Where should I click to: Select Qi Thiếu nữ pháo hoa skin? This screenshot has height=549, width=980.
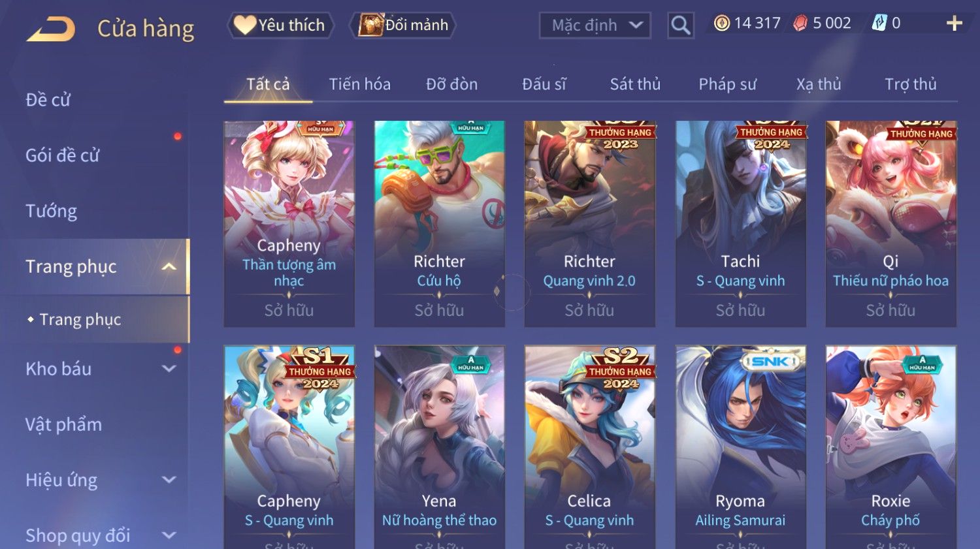tap(890, 224)
